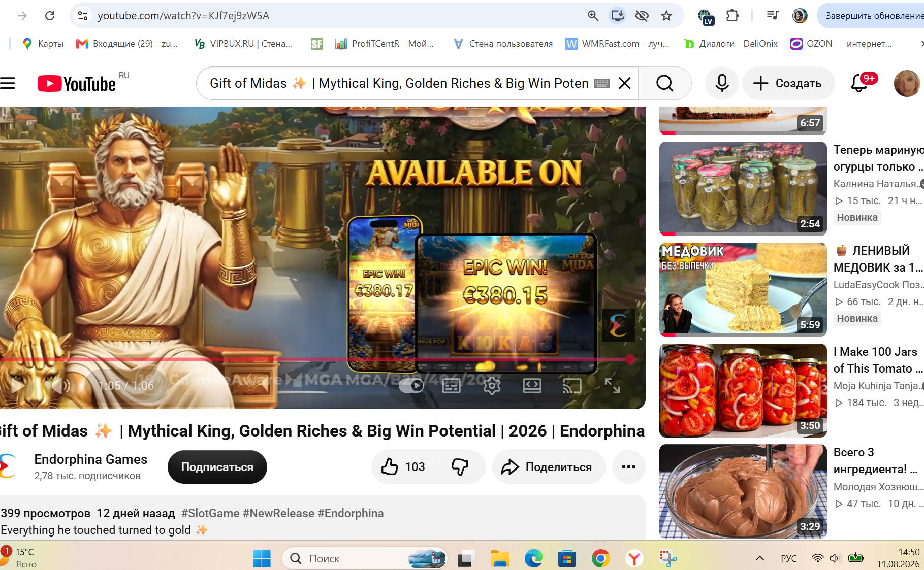Image resolution: width=924 pixels, height=570 pixels.
Task: Open site information icon in address bar
Action: (82, 16)
